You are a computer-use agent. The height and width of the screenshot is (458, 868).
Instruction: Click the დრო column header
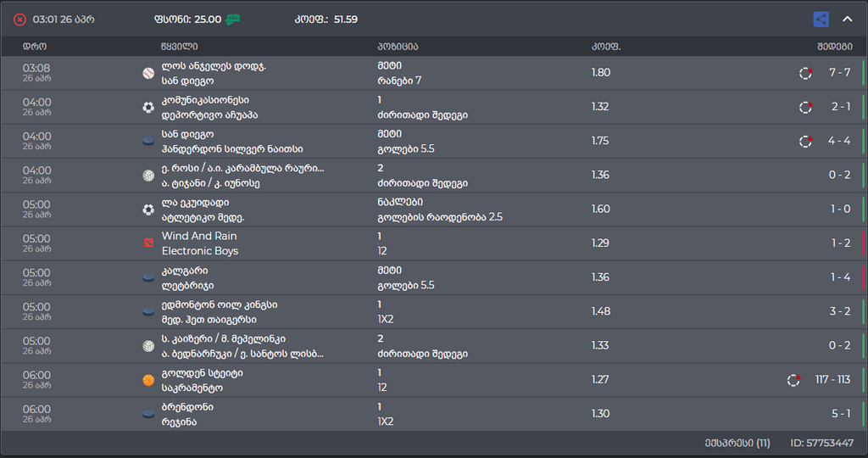[35, 46]
